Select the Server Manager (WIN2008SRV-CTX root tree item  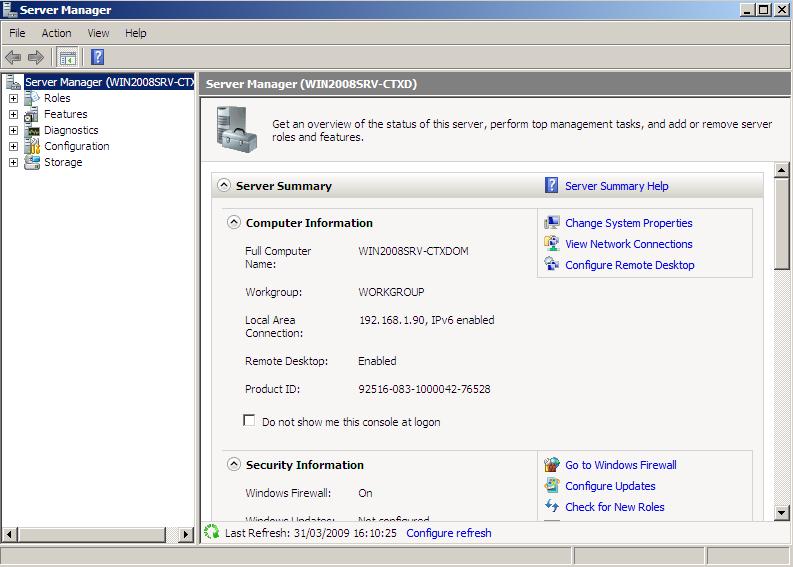tap(109, 82)
